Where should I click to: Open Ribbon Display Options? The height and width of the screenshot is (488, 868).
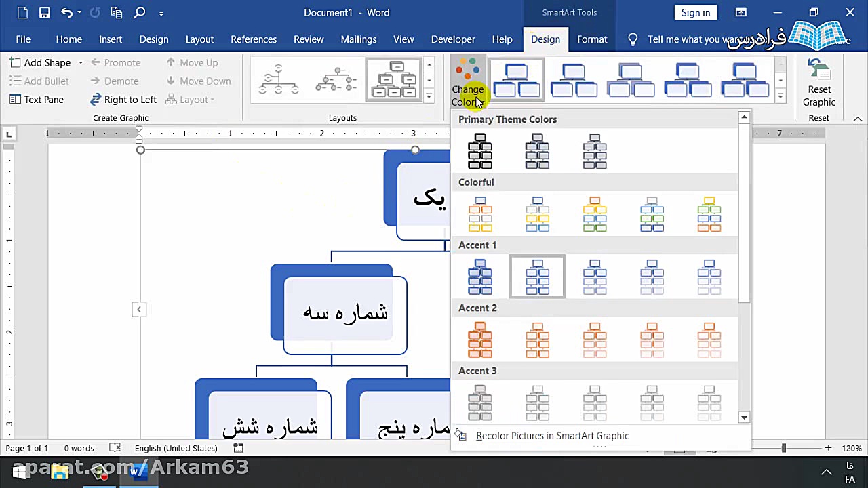741,12
